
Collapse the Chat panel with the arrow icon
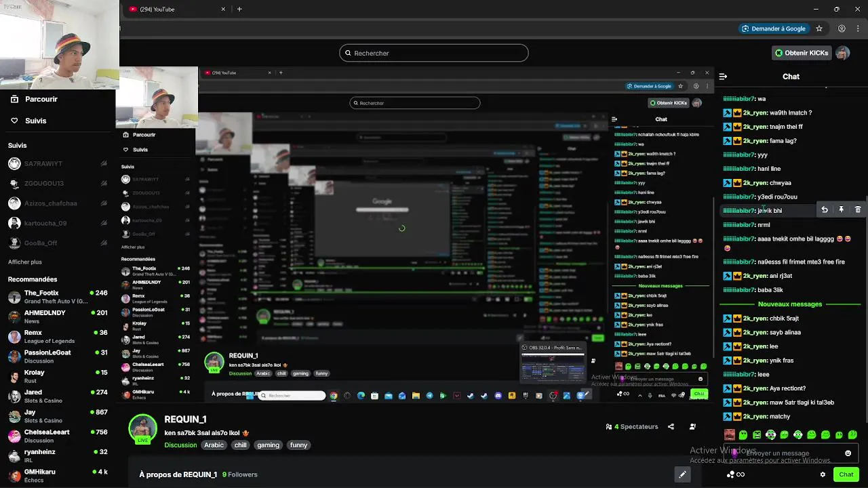pyautogui.click(x=723, y=77)
